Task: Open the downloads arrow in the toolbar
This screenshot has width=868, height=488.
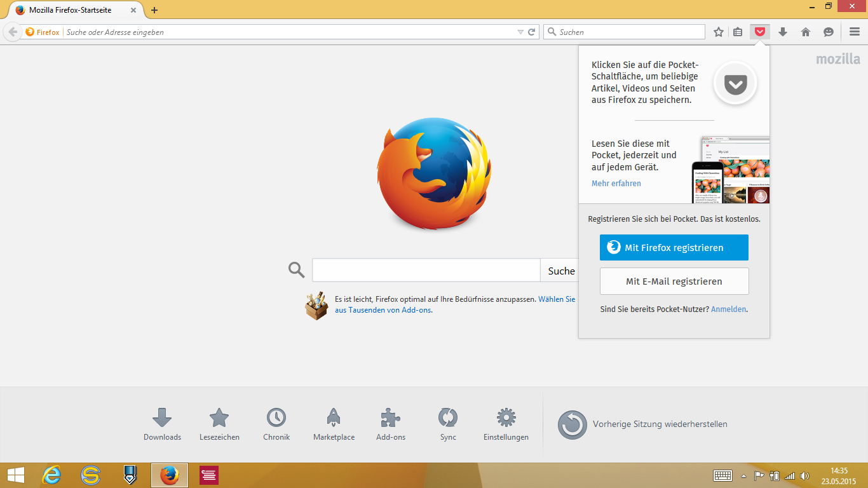Action: coord(783,32)
